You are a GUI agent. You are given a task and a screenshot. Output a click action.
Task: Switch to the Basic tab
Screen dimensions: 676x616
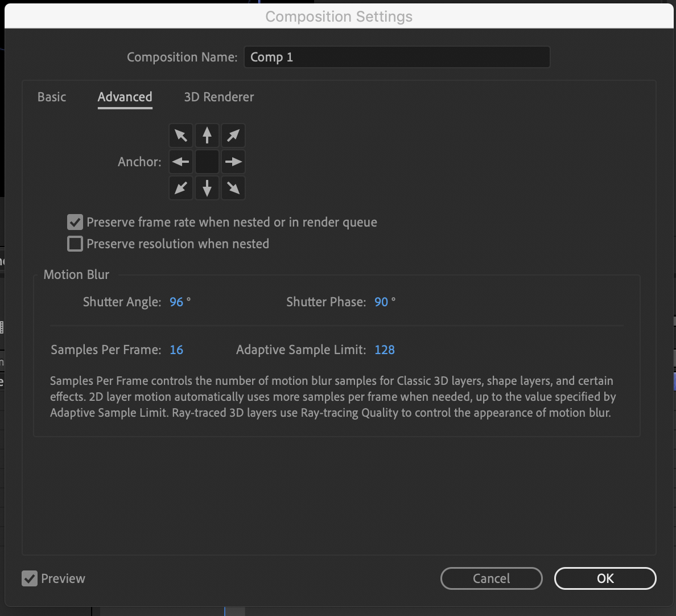(51, 97)
